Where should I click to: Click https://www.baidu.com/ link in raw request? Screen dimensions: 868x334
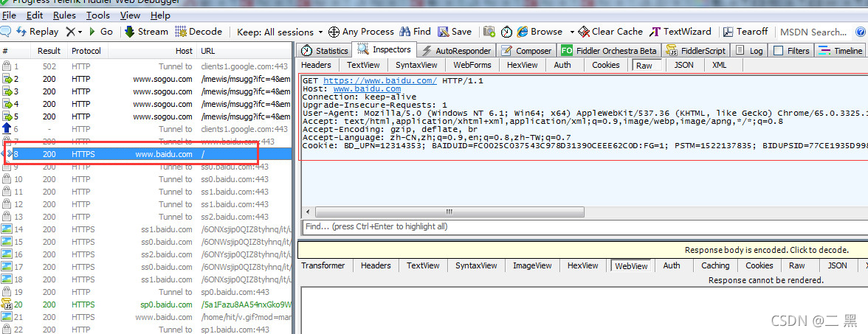coord(379,81)
